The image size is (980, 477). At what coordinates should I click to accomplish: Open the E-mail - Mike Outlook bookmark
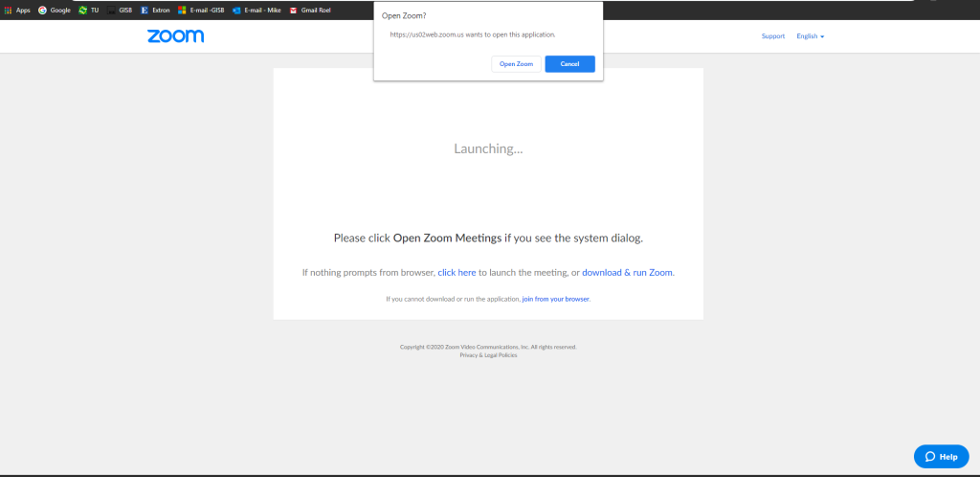click(256, 10)
